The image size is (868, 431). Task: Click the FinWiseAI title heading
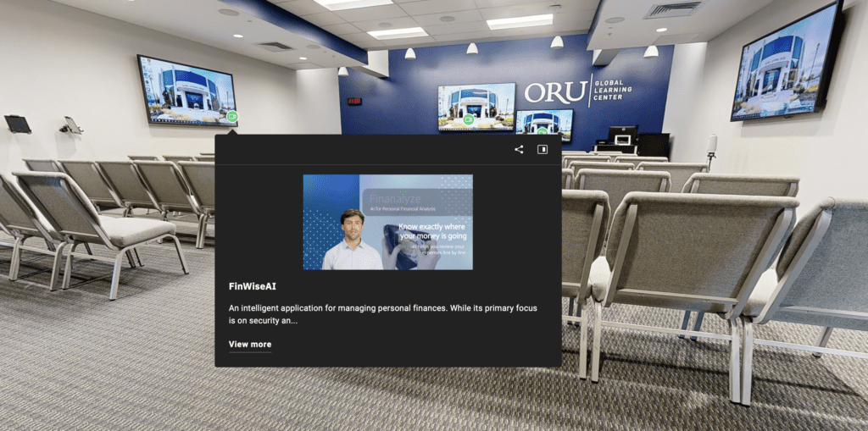click(253, 286)
